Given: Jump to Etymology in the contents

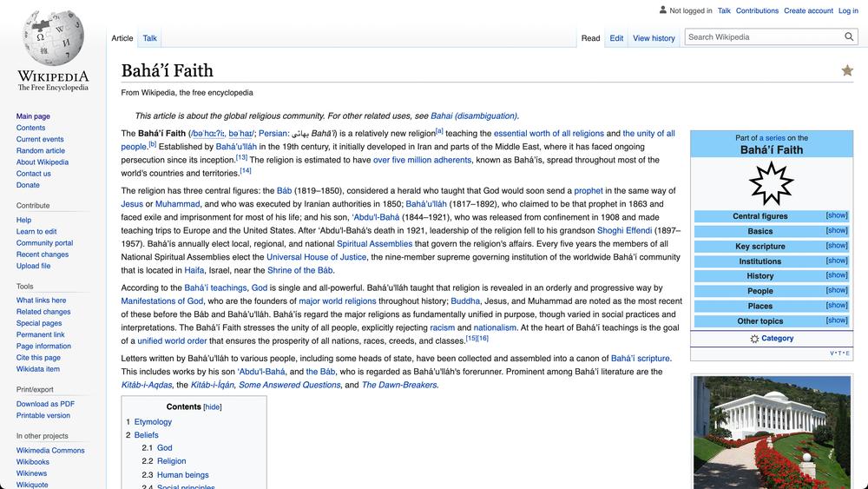Looking at the screenshot, I should click(153, 422).
